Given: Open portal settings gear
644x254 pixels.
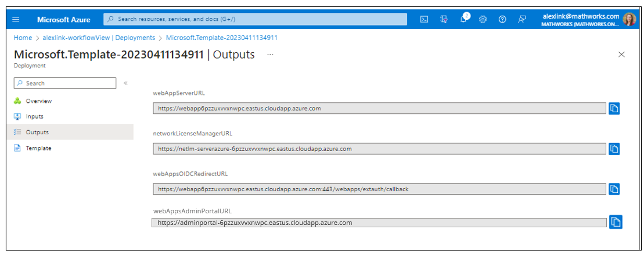Looking at the screenshot, I should tap(483, 19).
